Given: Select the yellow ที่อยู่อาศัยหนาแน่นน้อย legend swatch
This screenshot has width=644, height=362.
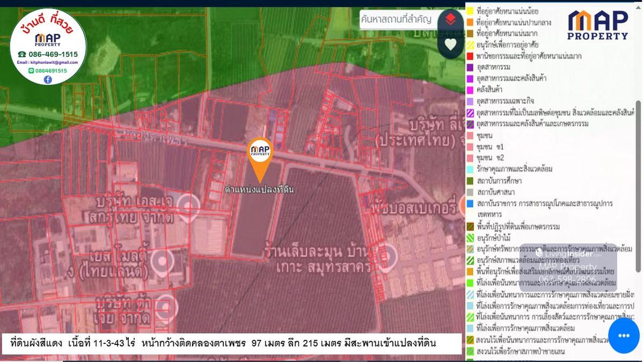Looking at the screenshot, I should tap(470, 10).
